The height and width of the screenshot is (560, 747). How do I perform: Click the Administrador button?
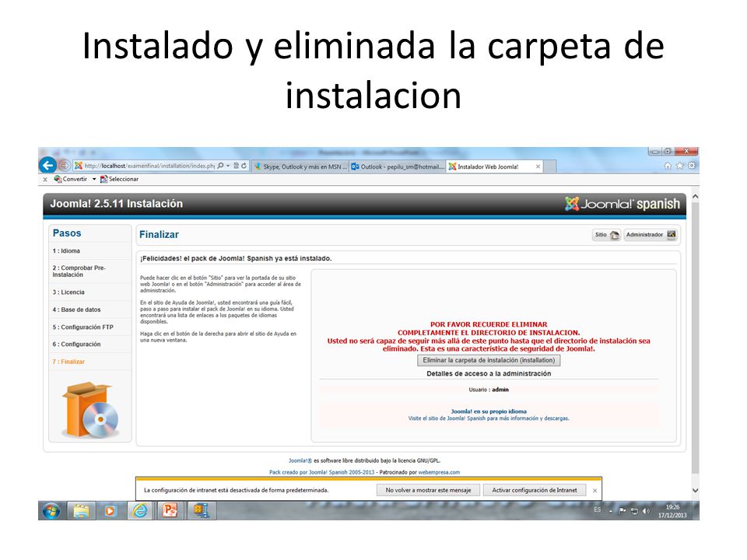coord(651,235)
